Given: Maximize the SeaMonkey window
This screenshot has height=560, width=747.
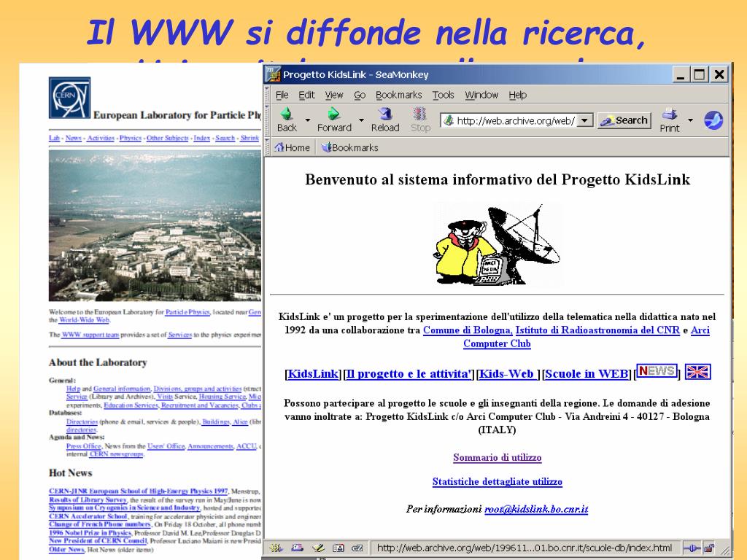Looking at the screenshot, I should coord(700,74).
